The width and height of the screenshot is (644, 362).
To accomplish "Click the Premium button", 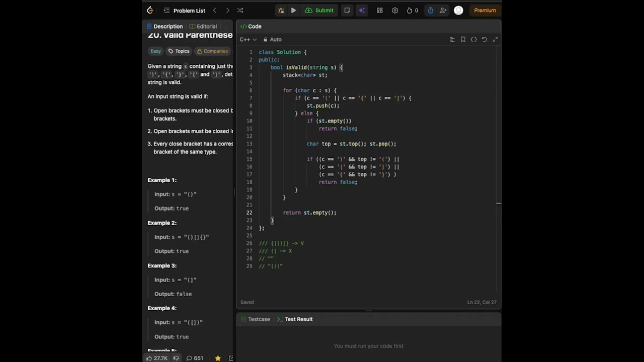I will [x=485, y=11].
